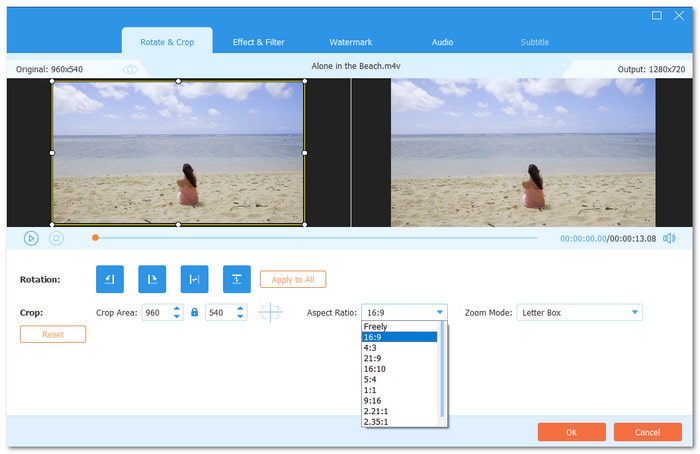The image size is (700, 454).
Task: Click the right-middle crop handle
Action: tap(304, 153)
